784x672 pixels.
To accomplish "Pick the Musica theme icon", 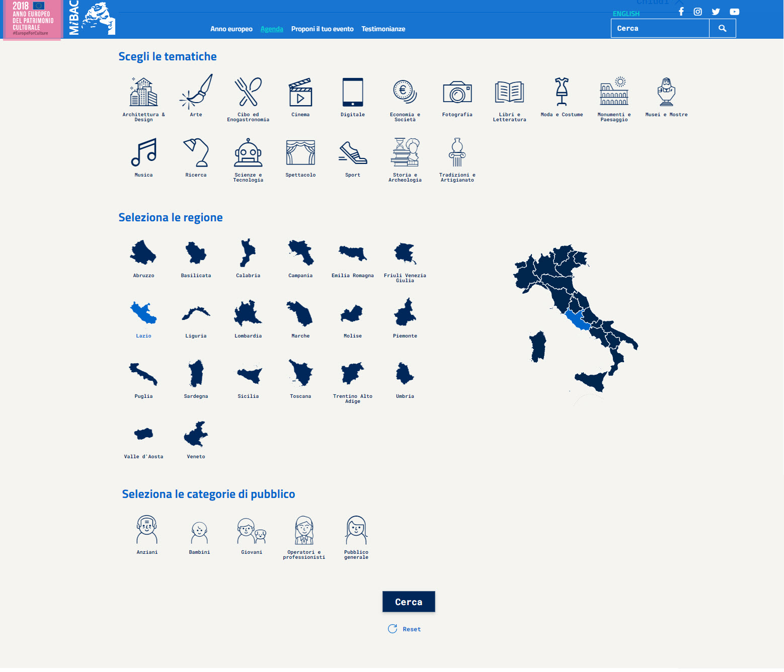I will (143, 152).
